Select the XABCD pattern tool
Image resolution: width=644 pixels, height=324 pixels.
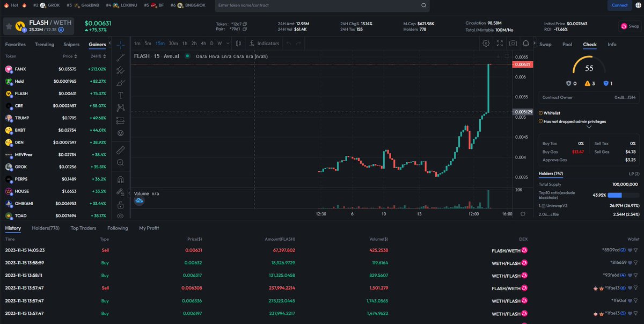(121, 108)
